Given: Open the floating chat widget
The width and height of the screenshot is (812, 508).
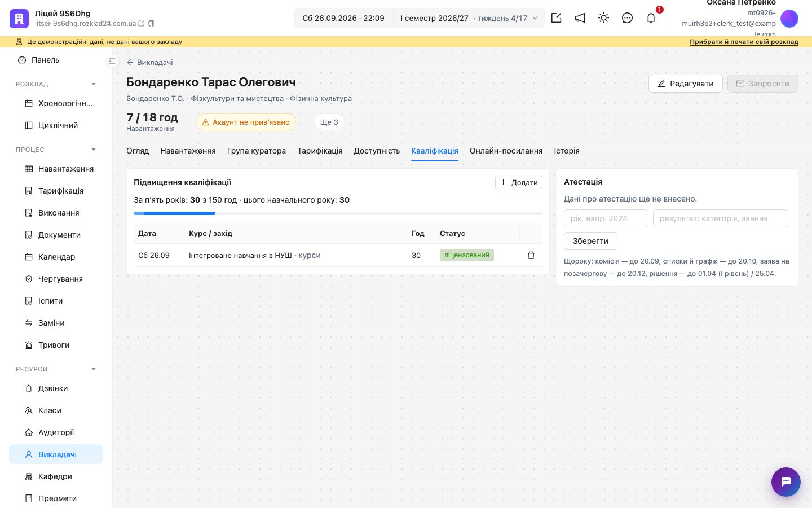Looking at the screenshot, I should pos(786,482).
